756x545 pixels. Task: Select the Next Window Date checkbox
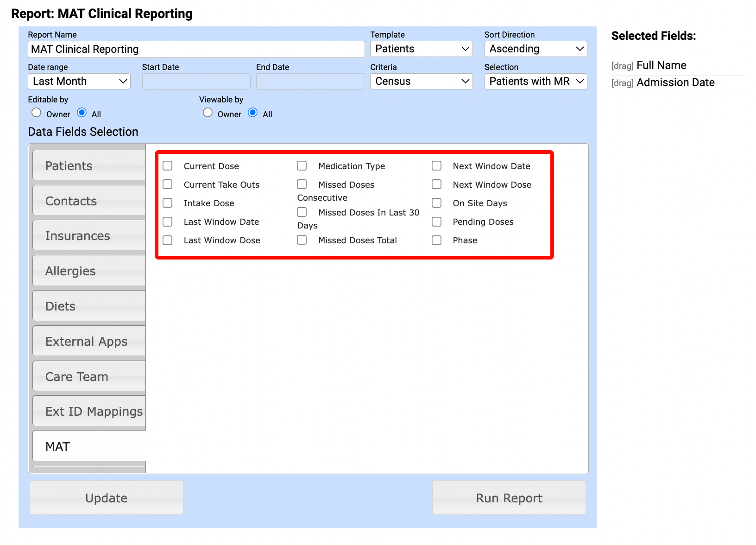pyautogui.click(x=436, y=165)
